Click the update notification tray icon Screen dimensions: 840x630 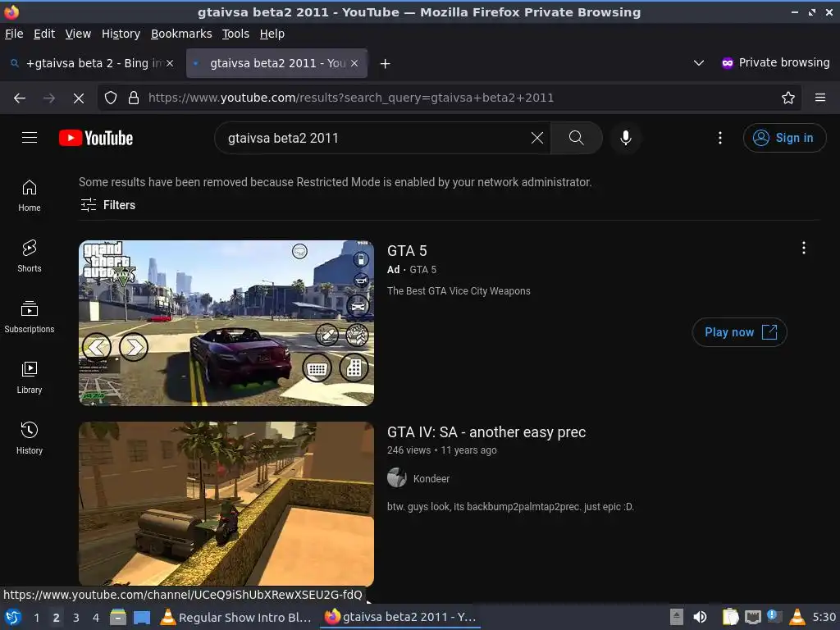tap(774, 617)
